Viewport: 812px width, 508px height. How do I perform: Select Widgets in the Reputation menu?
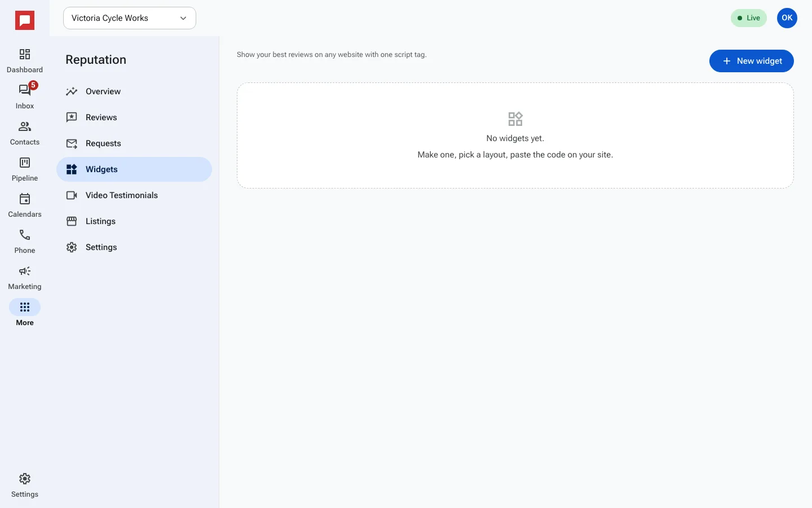click(134, 169)
